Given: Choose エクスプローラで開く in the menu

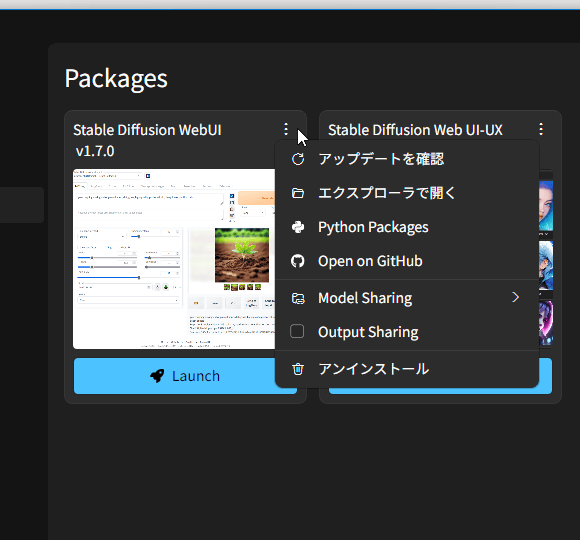Looking at the screenshot, I should coord(407,193).
